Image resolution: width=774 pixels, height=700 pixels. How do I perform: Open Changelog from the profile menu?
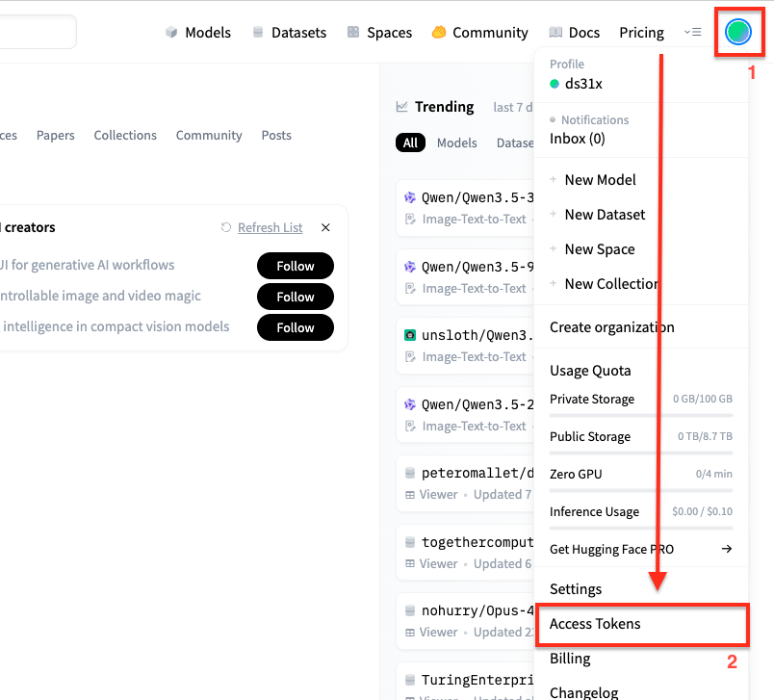[x=584, y=692]
